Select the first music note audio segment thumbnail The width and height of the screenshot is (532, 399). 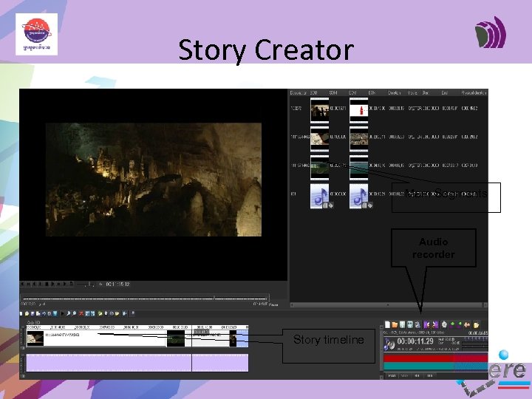320,196
